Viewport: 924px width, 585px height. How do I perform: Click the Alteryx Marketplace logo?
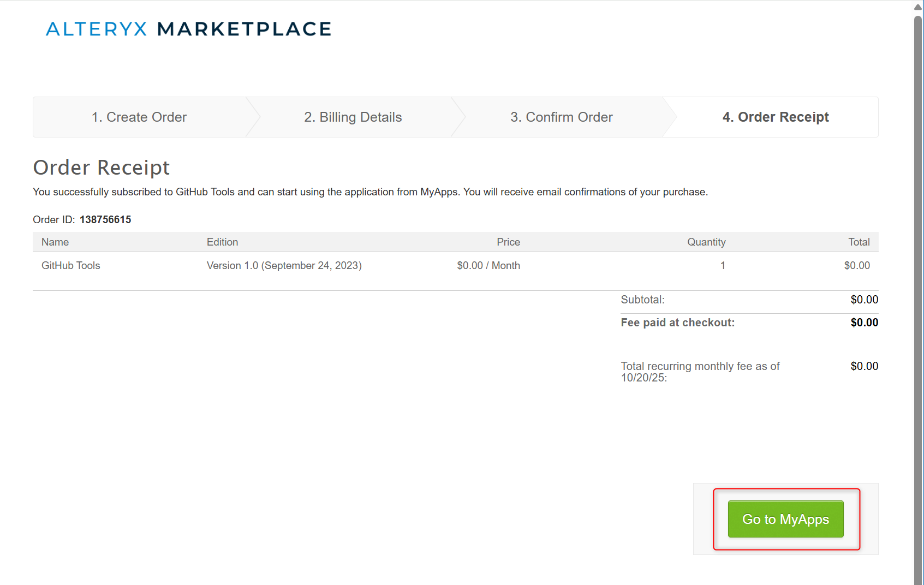coord(188,29)
